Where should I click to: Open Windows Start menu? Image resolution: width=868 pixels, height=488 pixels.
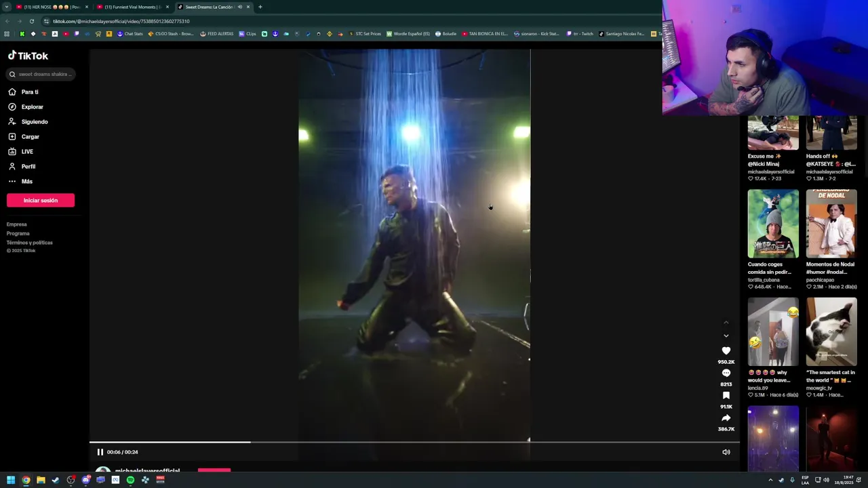(11, 480)
